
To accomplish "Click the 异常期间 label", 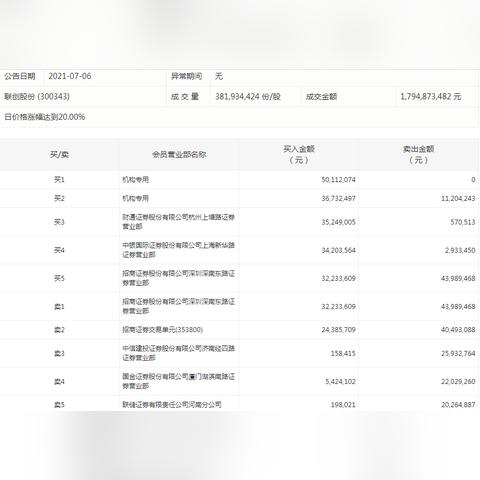I will (186, 76).
